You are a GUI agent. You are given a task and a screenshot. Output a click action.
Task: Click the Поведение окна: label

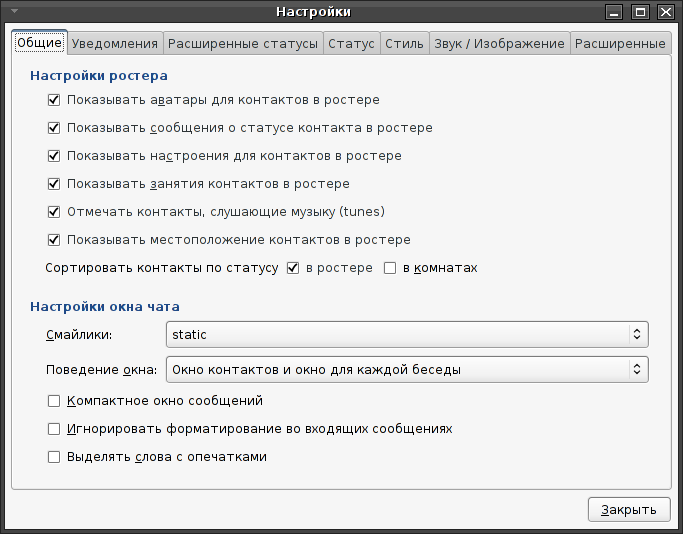(101, 370)
